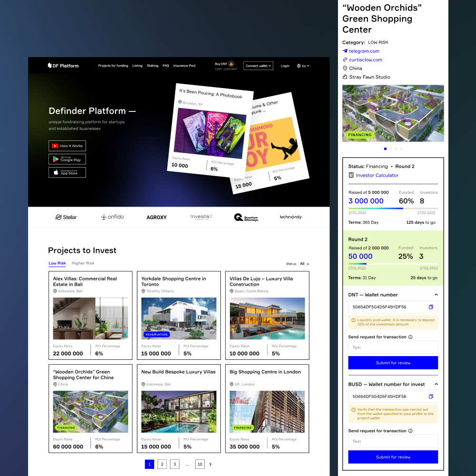Click the Buy DNT coin icon

click(x=231, y=63)
